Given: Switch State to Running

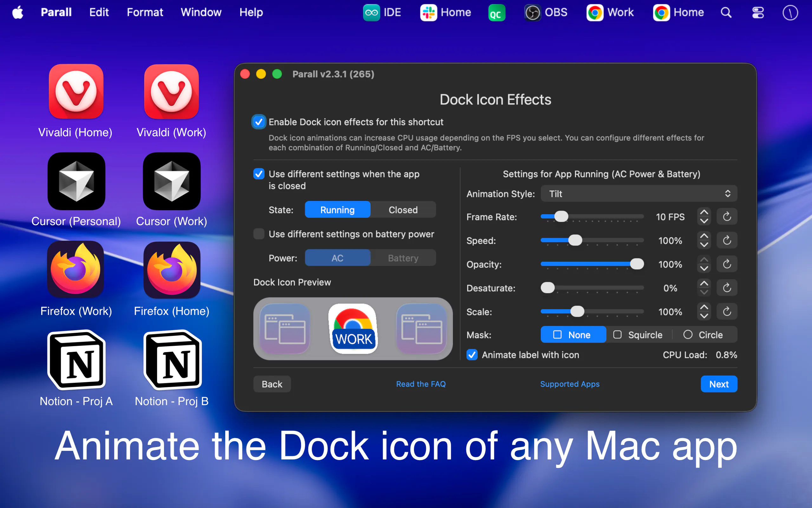Looking at the screenshot, I should [x=337, y=210].
